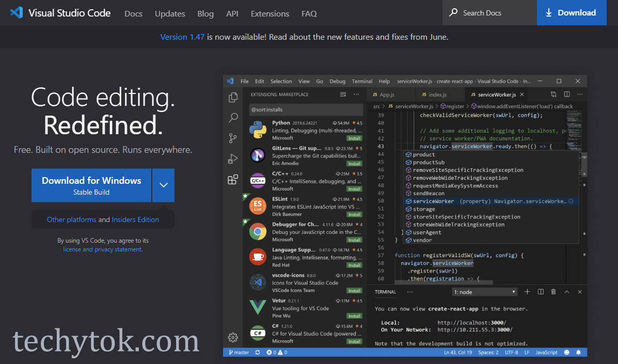Click the Download for Windows button
The width and height of the screenshot is (618, 364).
(x=91, y=185)
